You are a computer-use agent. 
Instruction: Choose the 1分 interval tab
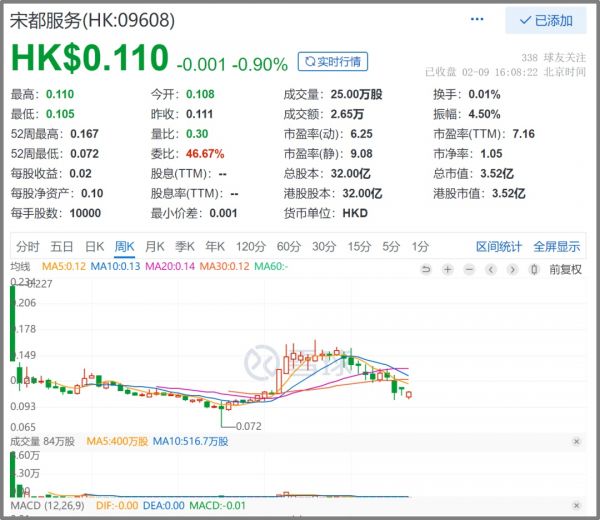click(x=420, y=246)
